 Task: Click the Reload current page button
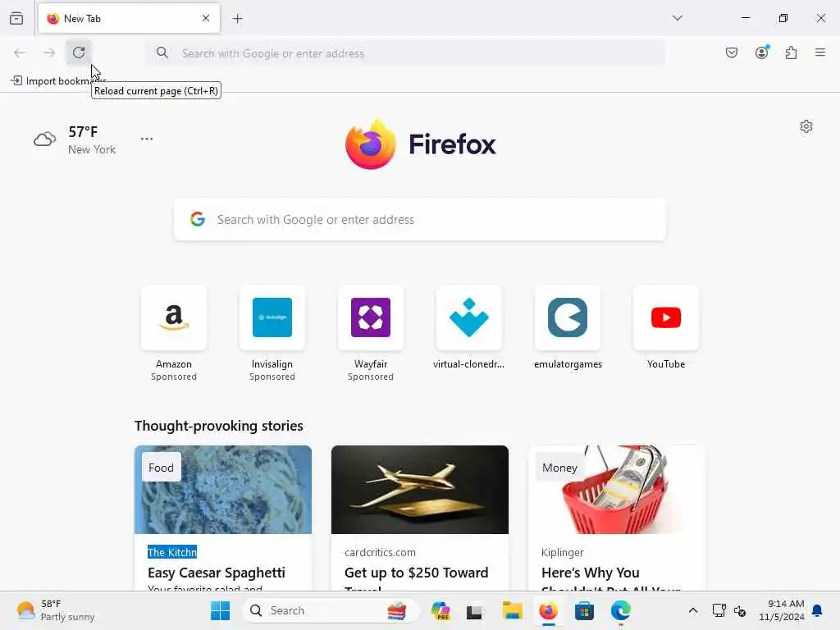point(79,52)
